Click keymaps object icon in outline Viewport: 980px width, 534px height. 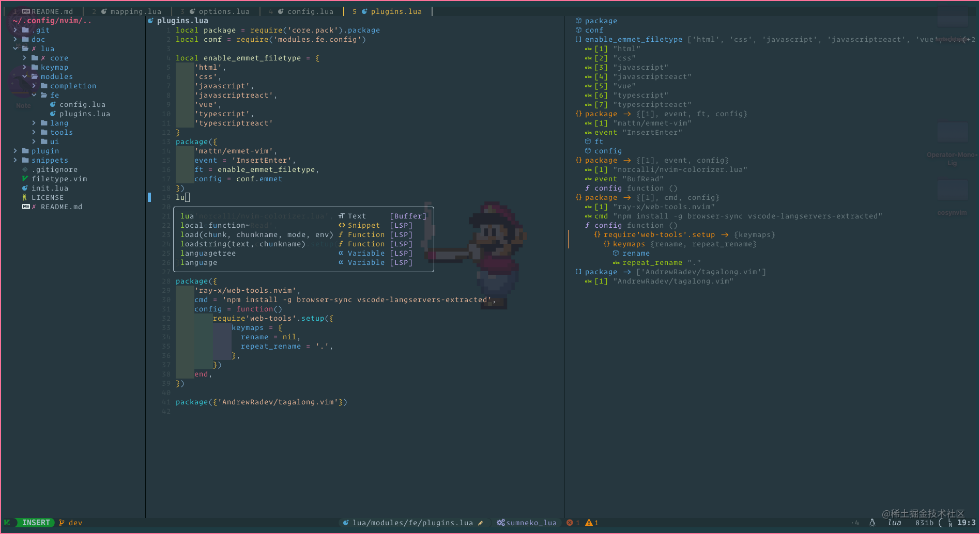point(606,244)
